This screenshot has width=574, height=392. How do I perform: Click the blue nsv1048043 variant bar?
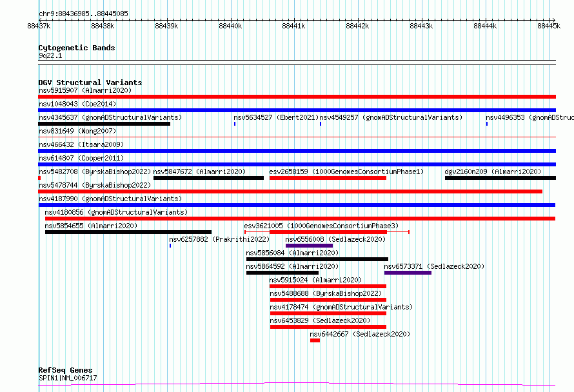click(297, 110)
